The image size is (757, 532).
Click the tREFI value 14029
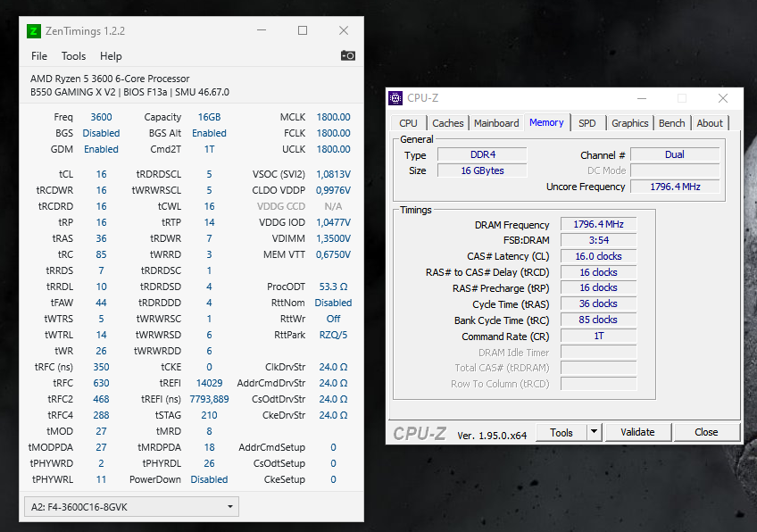209,383
